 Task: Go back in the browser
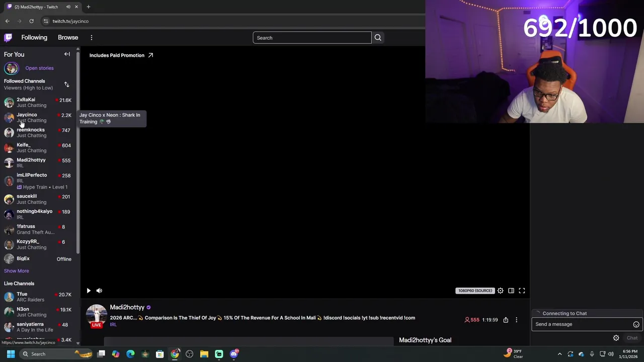coord(7,21)
